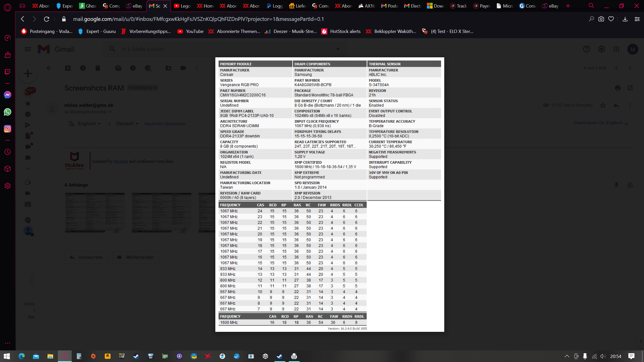
Task: Switch to the Track tab
Action: click(458, 6)
